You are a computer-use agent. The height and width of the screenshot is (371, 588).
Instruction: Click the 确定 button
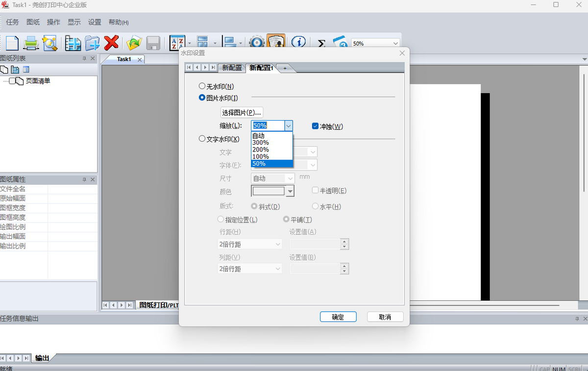pyautogui.click(x=338, y=317)
